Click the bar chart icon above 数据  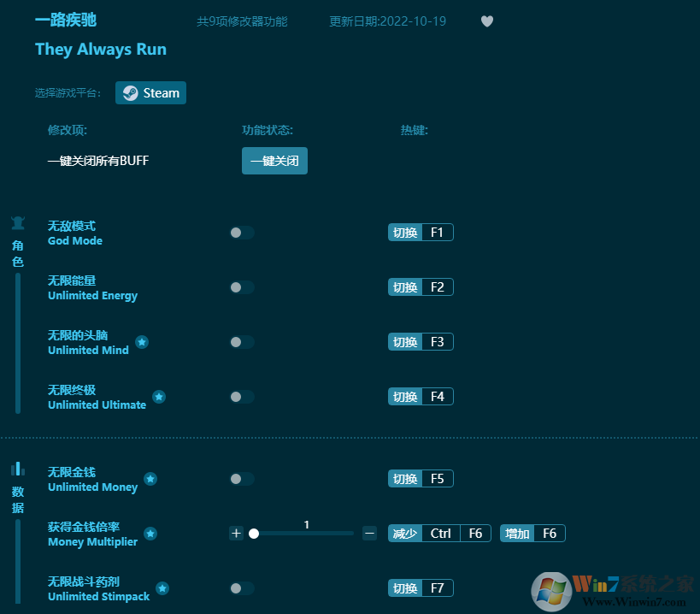18,469
